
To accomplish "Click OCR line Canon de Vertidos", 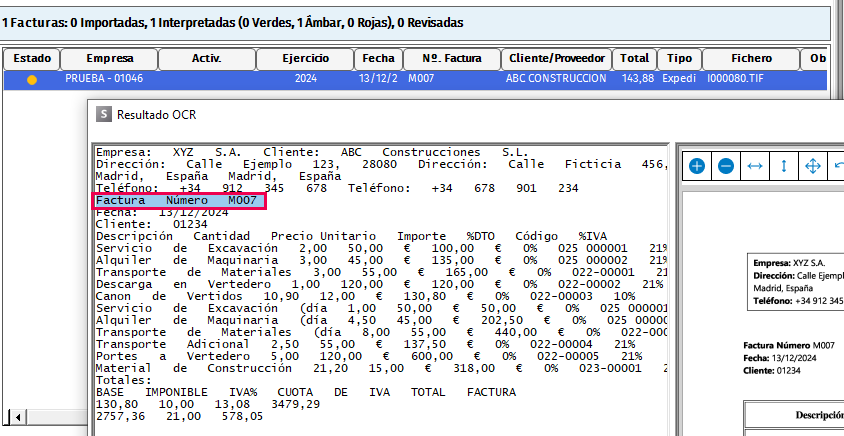I will pos(365,297).
